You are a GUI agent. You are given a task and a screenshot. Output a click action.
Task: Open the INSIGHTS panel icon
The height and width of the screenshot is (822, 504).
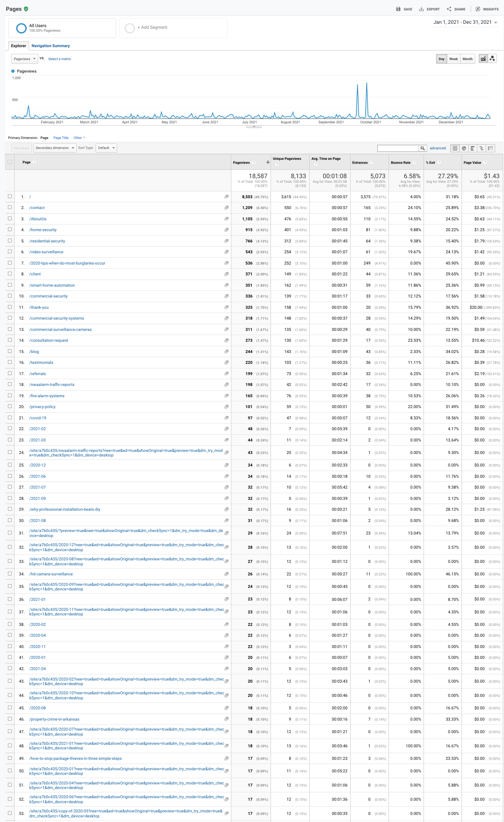coord(478,9)
